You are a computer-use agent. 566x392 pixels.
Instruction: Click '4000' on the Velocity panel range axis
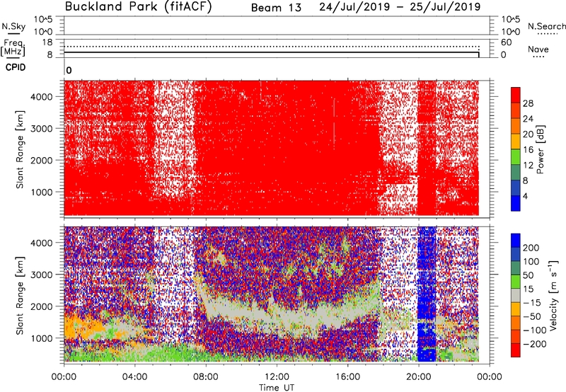point(42,243)
